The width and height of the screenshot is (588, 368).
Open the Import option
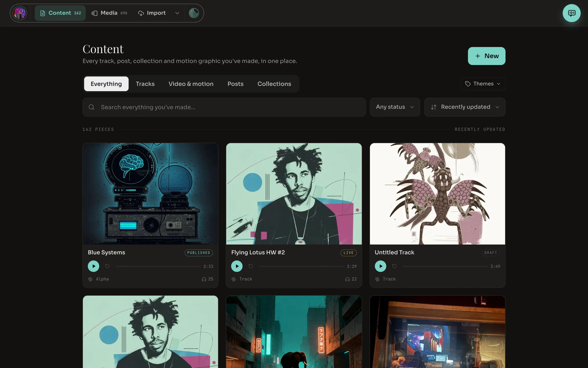click(152, 13)
